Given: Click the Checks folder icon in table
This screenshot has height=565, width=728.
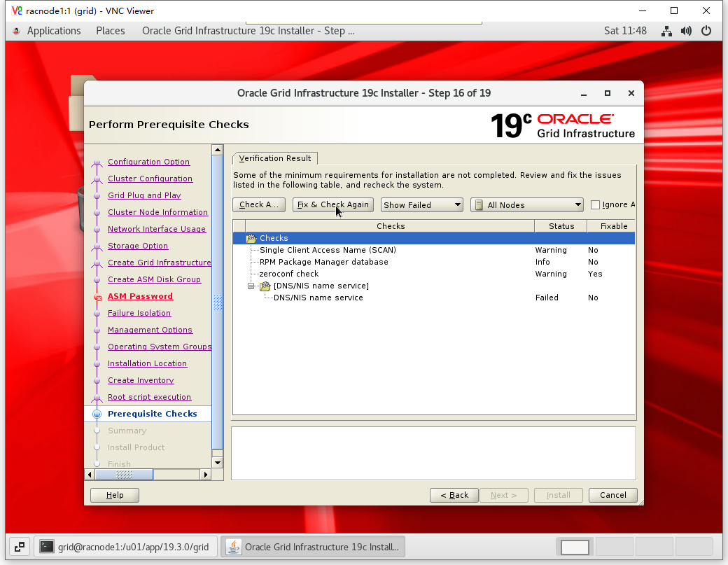Looking at the screenshot, I should [x=251, y=238].
